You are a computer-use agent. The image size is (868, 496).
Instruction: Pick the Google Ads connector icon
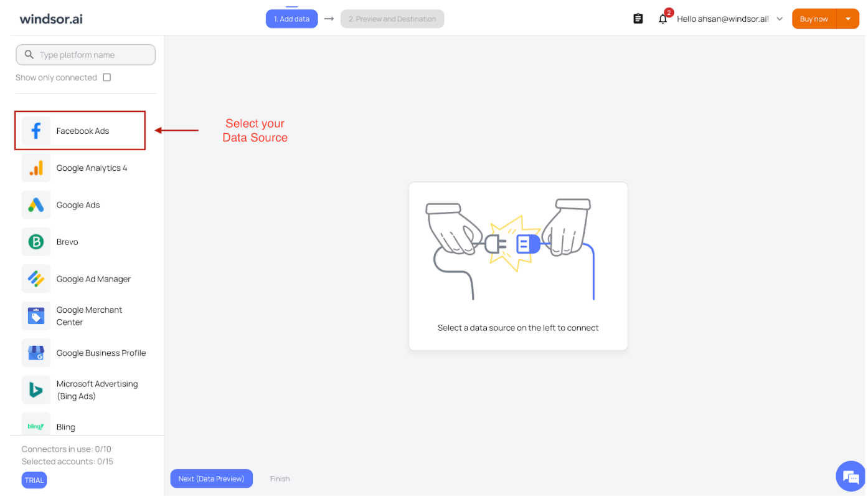[x=36, y=205]
